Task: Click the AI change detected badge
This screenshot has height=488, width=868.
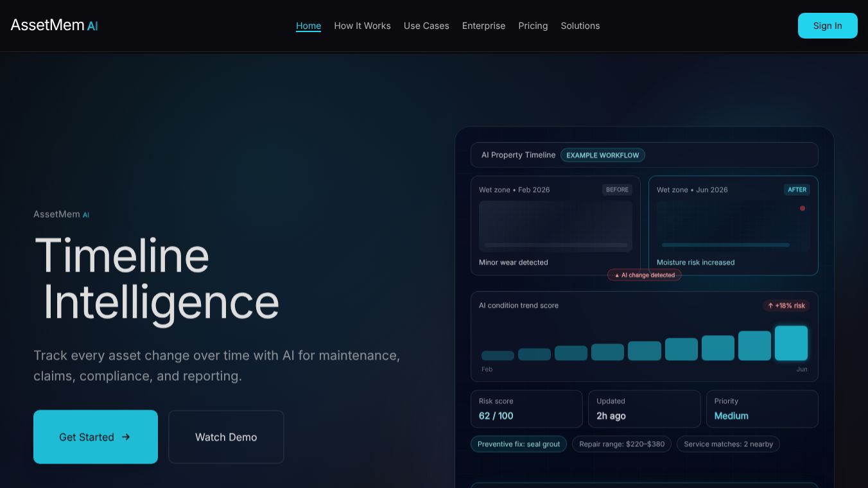Action: [645, 275]
